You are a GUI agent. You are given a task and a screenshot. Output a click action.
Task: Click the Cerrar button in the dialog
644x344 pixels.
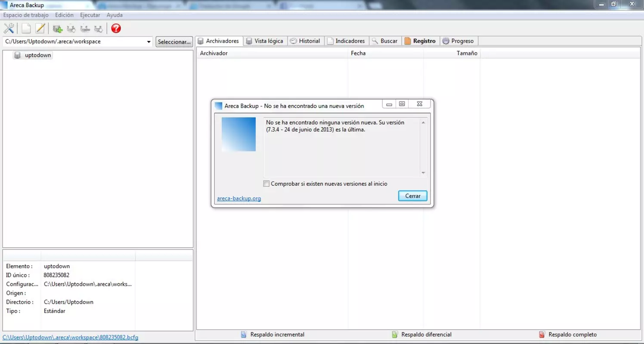click(x=413, y=196)
